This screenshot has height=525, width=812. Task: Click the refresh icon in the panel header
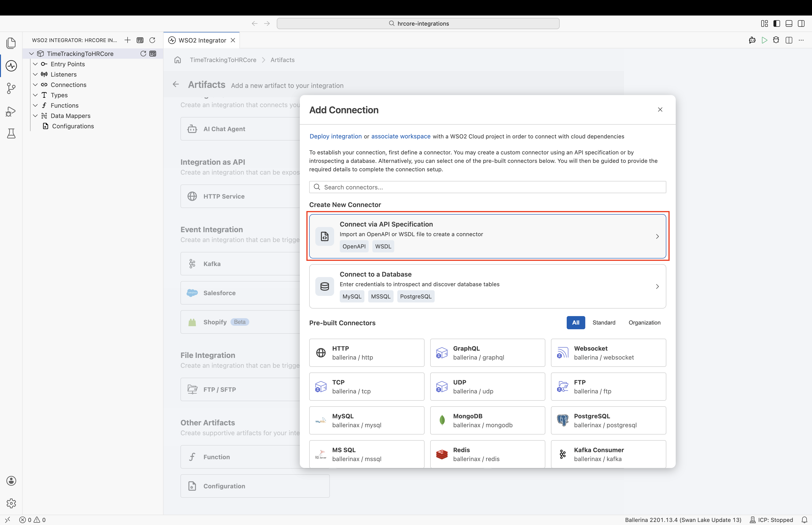pyautogui.click(x=152, y=40)
